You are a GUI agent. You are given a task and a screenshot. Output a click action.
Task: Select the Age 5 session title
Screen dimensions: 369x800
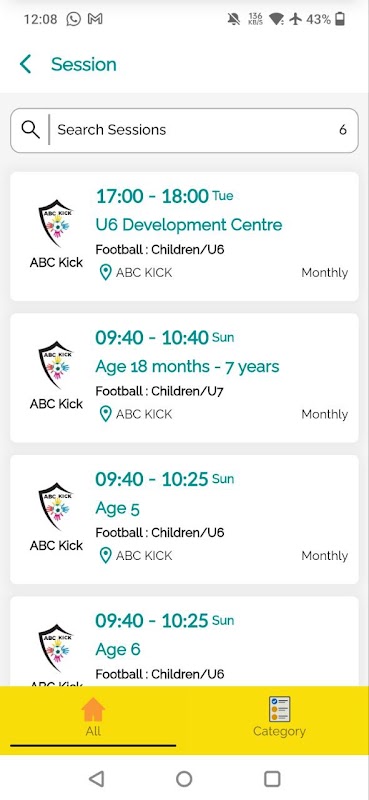pos(117,509)
